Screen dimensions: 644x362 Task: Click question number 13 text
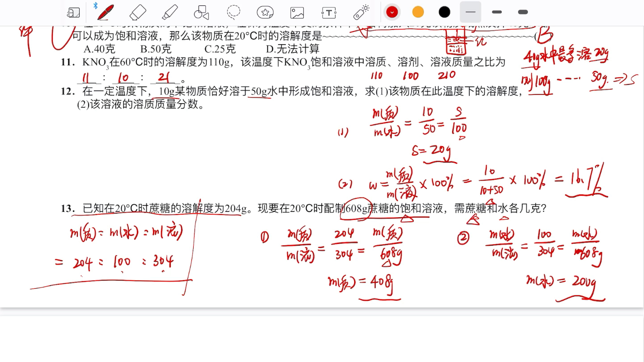click(x=68, y=208)
